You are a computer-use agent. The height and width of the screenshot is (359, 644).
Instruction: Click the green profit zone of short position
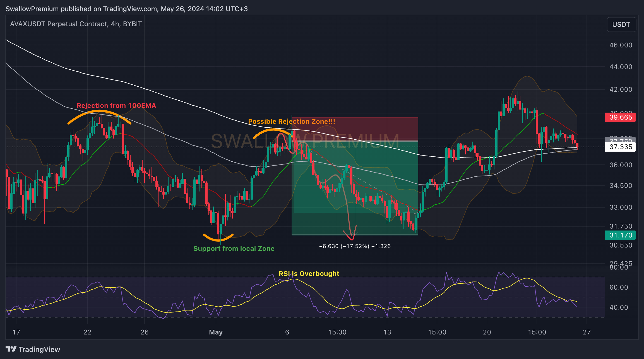[355, 188]
